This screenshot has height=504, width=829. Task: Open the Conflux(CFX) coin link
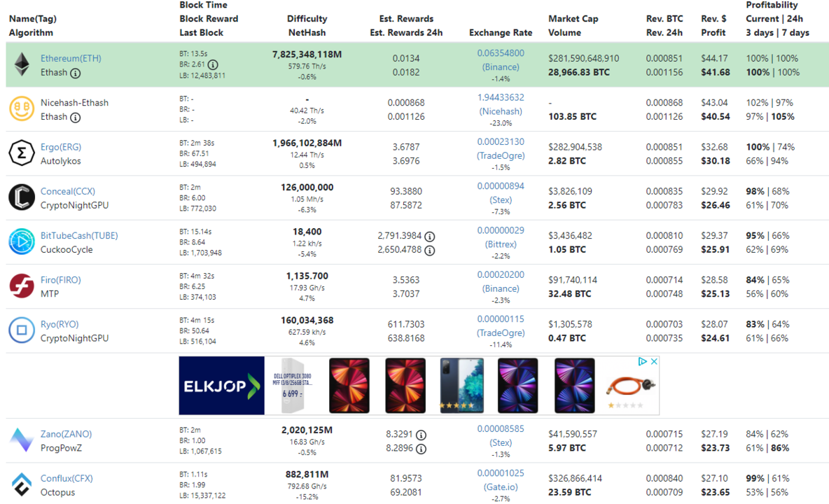click(x=67, y=478)
